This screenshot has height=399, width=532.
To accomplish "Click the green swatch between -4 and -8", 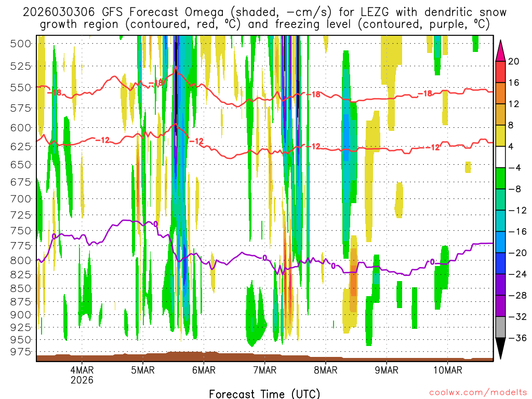I will click(x=500, y=178).
